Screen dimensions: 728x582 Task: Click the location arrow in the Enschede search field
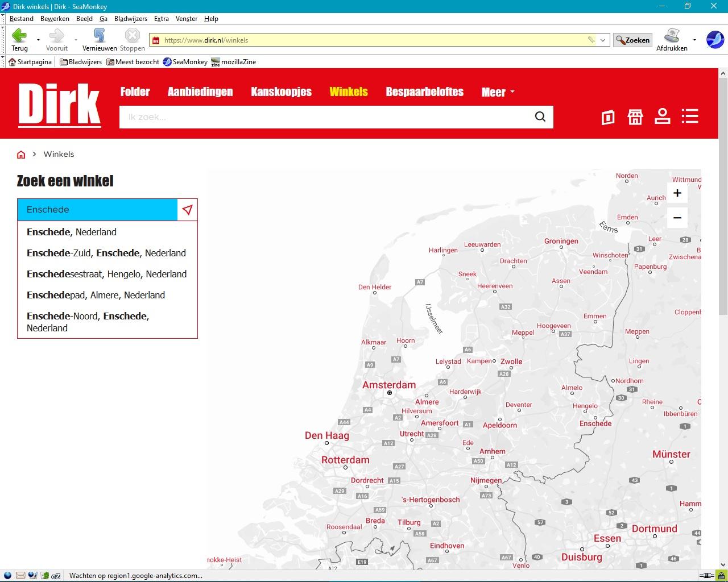[187, 210]
